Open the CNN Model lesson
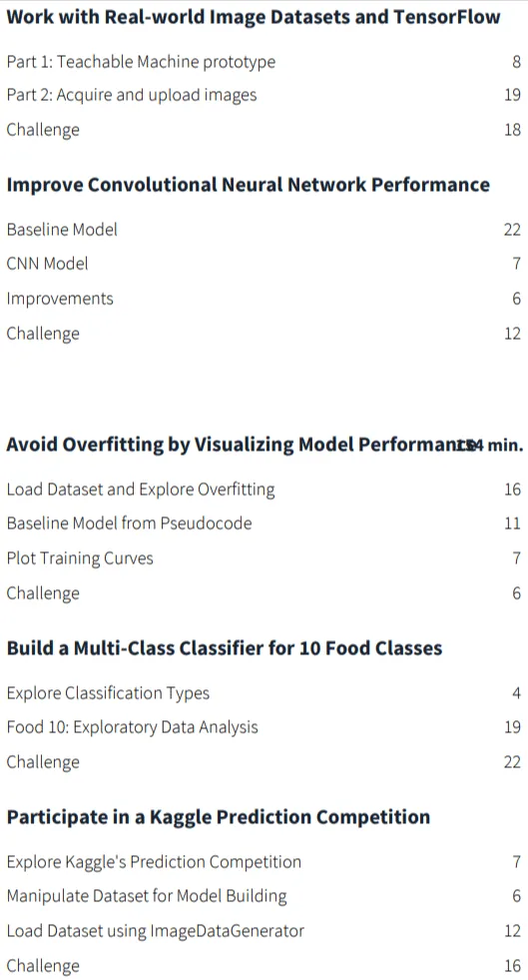 click(48, 264)
